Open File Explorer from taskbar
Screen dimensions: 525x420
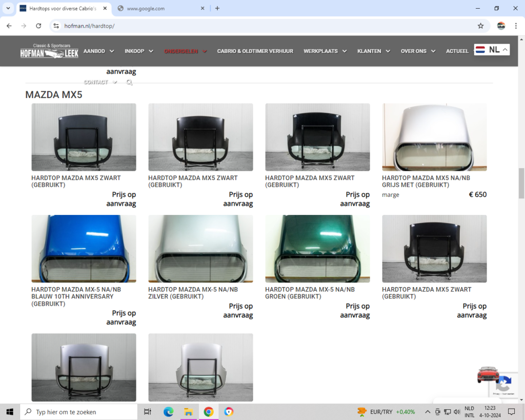click(189, 412)
